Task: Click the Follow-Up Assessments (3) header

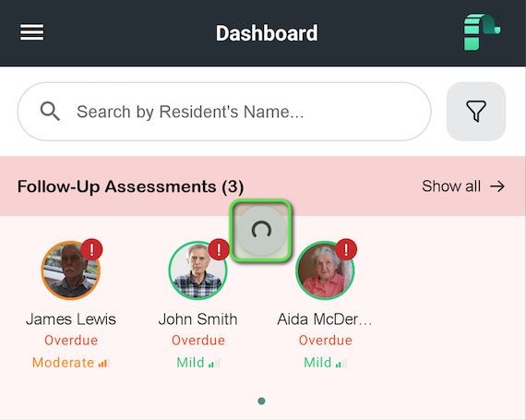Action: click(x=130, y=186)
